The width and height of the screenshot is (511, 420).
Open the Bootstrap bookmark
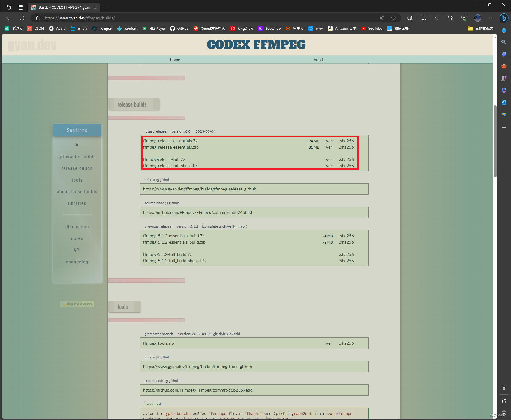(x=269, y=28)
